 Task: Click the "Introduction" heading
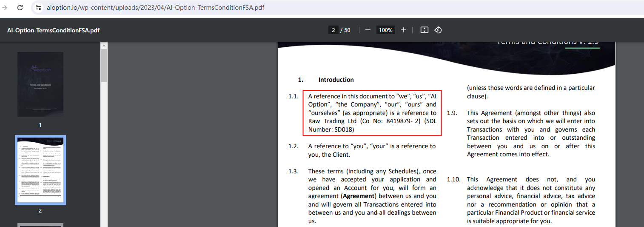[x=336, y=80]
